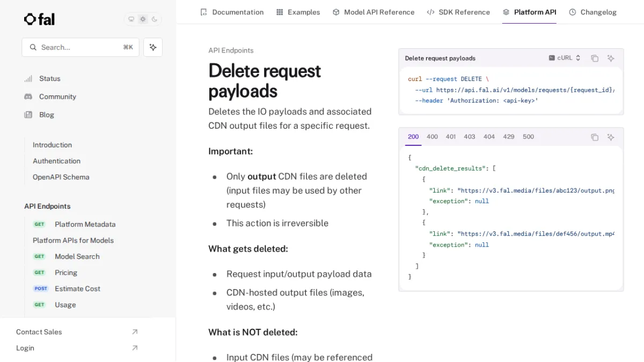Select the 500 response tab
This screenshot has height=362, width=644.
tap(529, 137)
